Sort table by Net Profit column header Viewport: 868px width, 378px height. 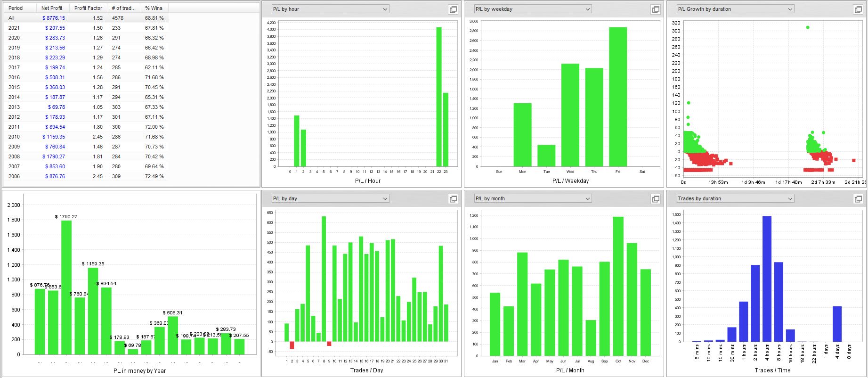coord(53,8)
